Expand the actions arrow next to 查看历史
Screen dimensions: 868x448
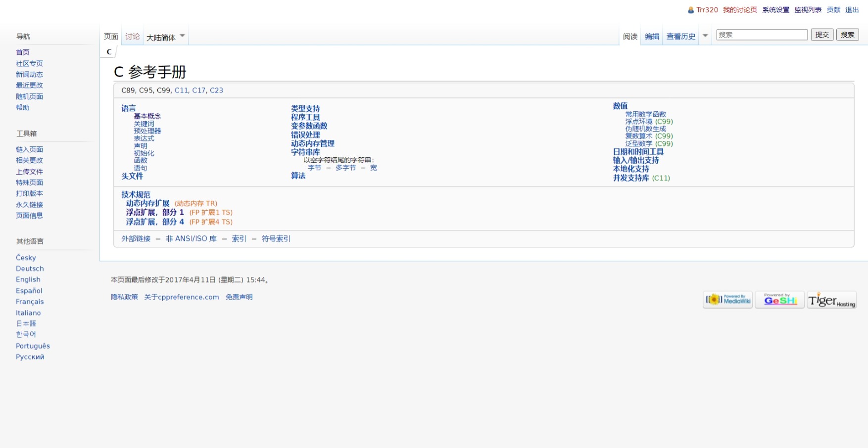(x=705, y=35)
